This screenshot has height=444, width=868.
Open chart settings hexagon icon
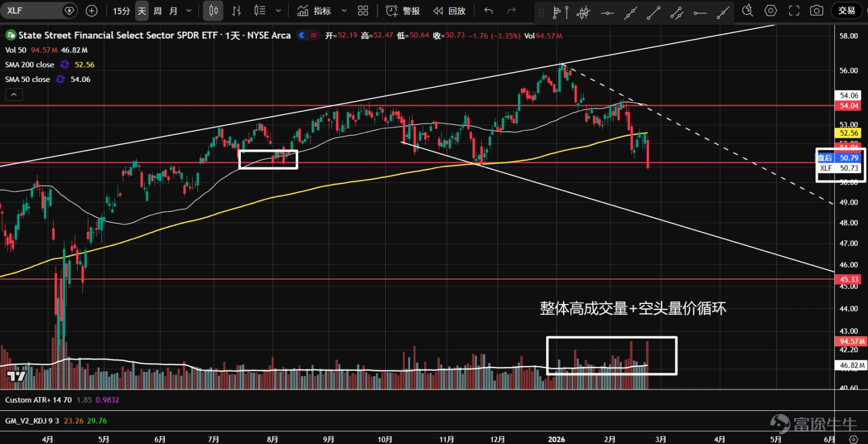pyautogui.click(x=770, y=10)
